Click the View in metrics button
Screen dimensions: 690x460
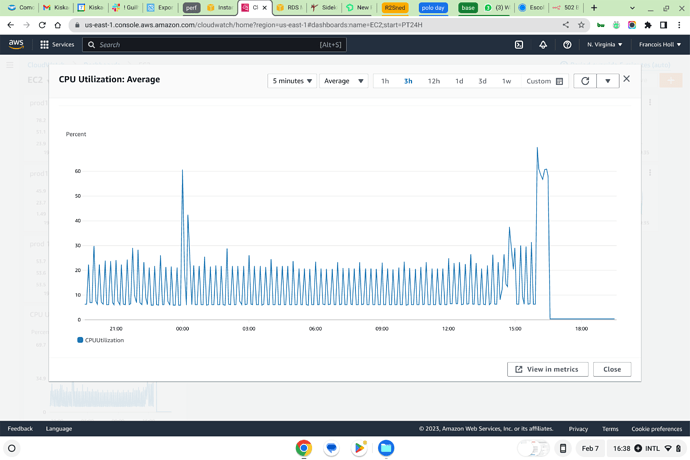point(547,369)
